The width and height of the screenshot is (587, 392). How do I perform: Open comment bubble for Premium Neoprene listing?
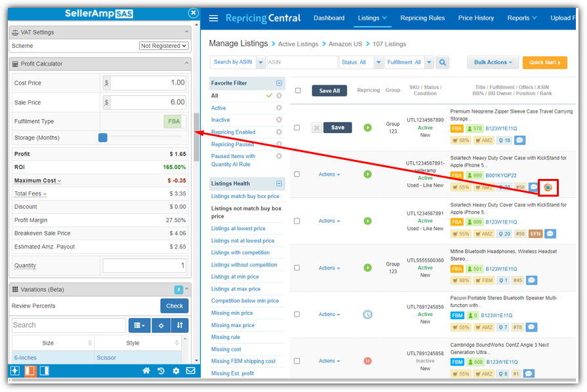pos(519,140)
